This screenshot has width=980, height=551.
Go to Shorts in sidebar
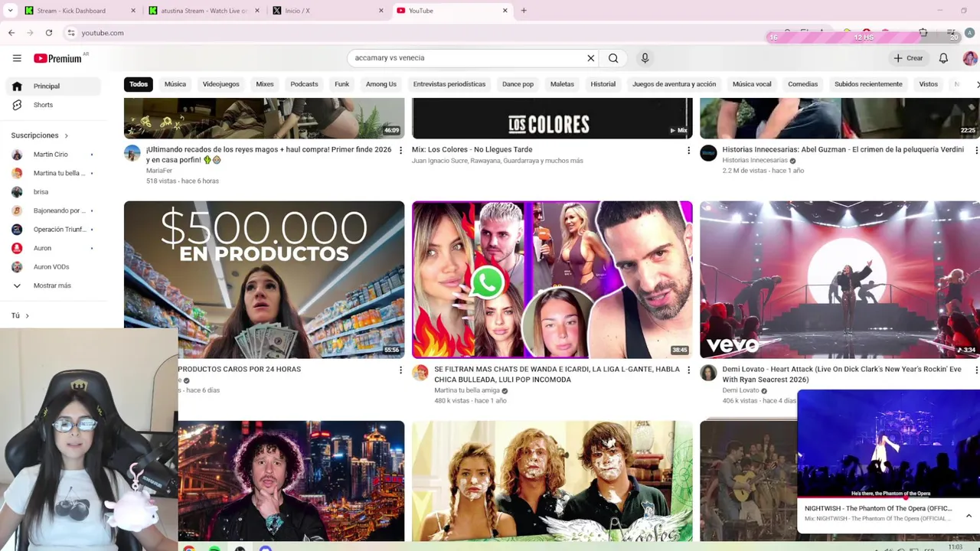coord(54,105)
